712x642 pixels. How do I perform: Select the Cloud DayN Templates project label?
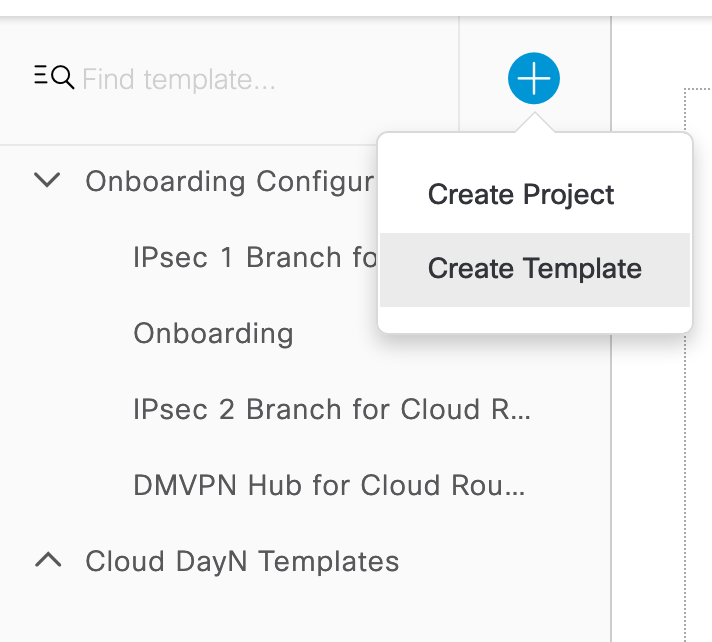point(242,561)
